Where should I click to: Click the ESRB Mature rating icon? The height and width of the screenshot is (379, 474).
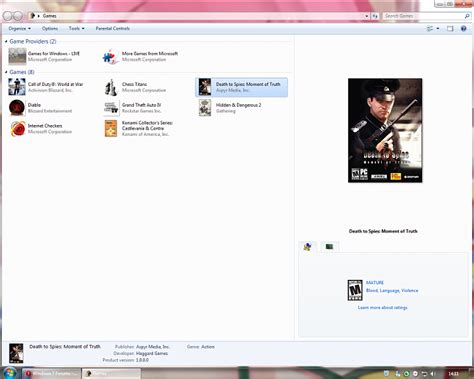[355, 290]
